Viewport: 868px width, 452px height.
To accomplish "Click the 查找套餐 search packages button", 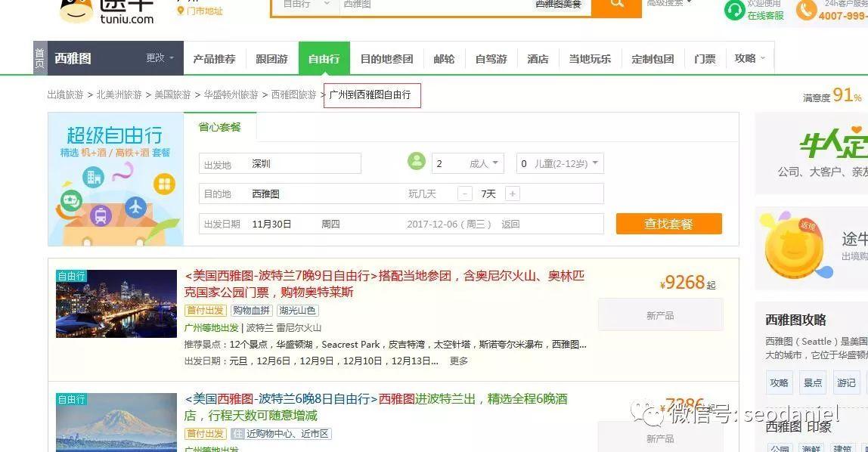I will [668, 224].
